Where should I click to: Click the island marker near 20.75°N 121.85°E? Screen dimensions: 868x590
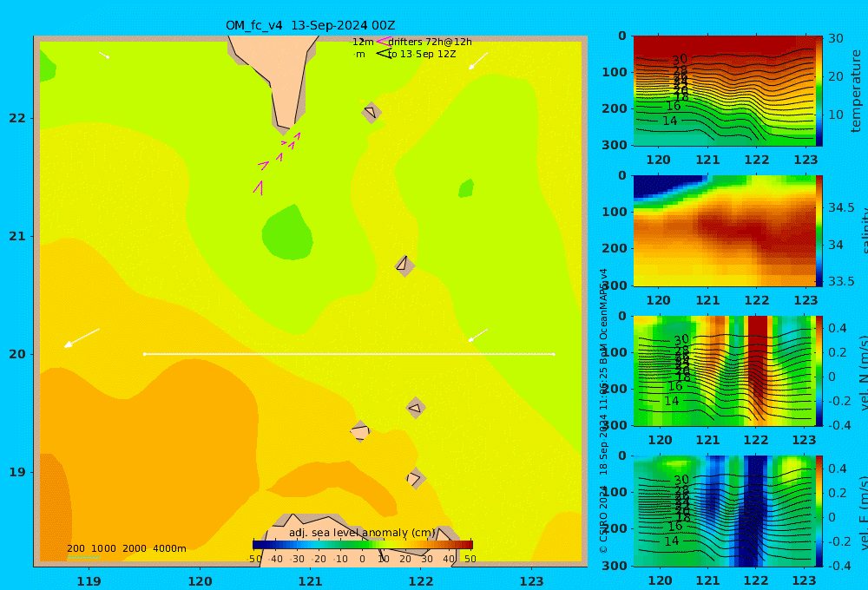(x=404, y=265)
